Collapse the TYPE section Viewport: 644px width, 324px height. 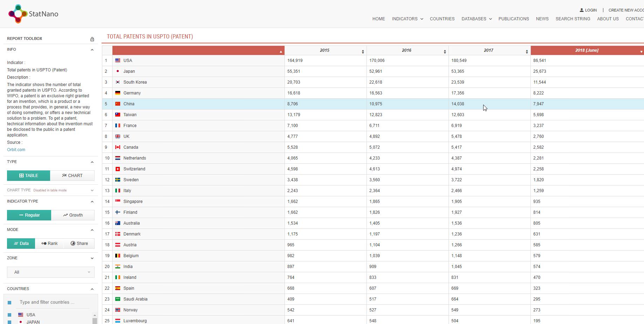(92, 162)
